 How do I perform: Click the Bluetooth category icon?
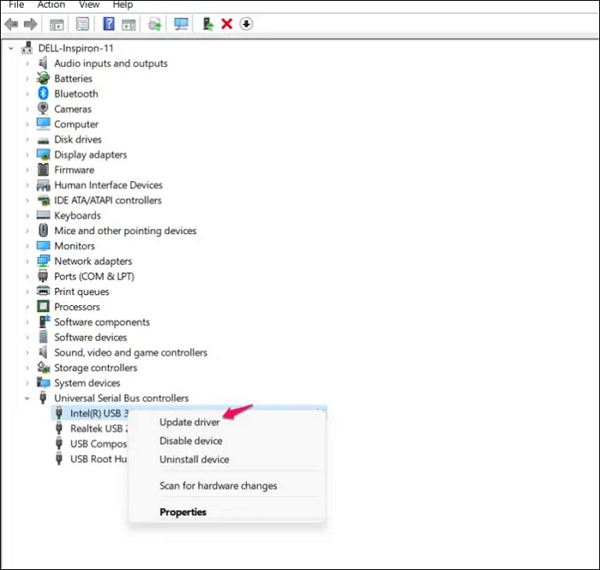[x=43, y=93]
